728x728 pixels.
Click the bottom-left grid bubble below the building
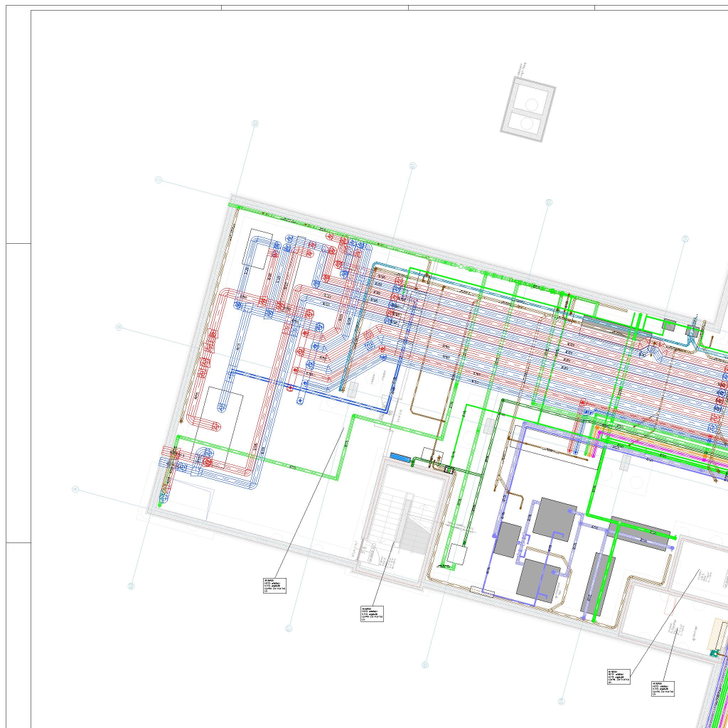132,586
